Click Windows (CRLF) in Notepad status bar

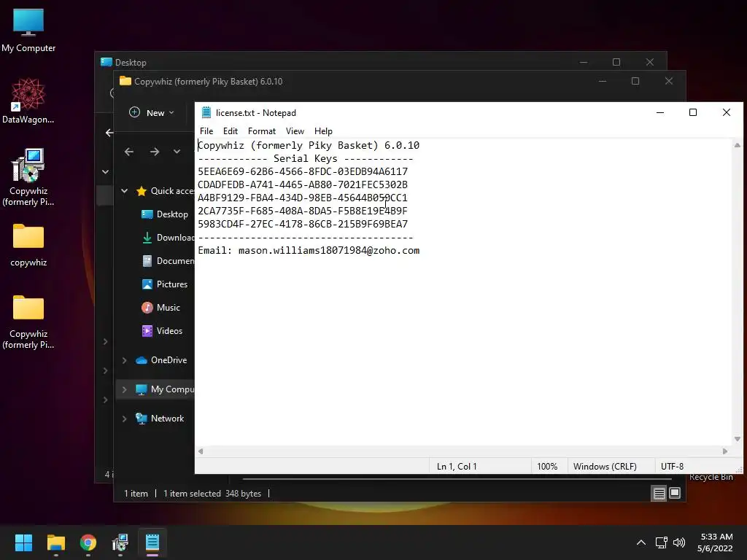(605, 466)
